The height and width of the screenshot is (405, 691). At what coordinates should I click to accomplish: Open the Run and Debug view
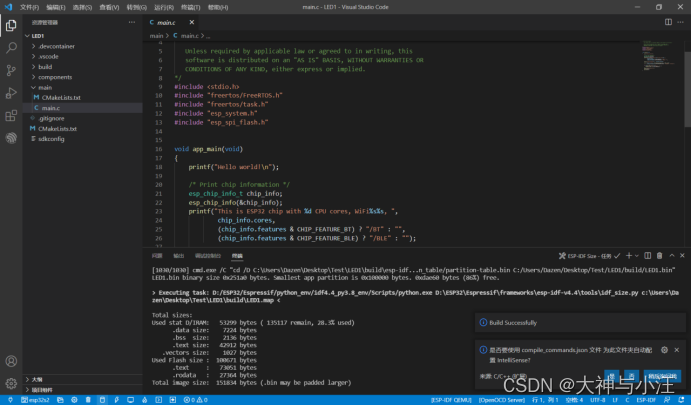11,93
